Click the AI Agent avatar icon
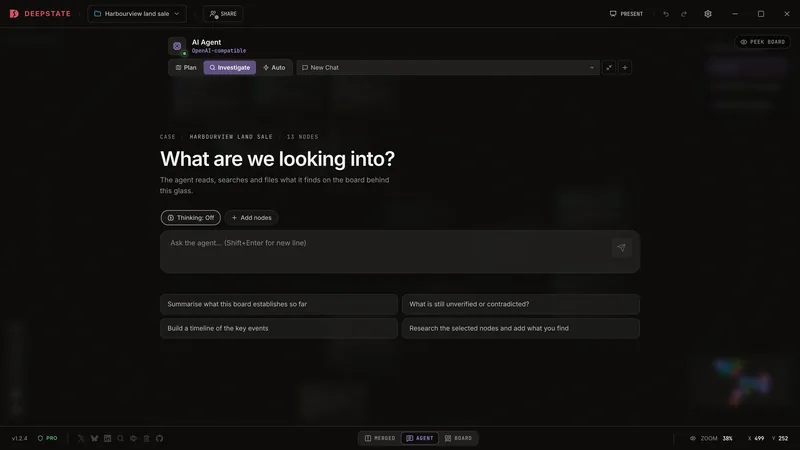This screenshot has width=800, height=450. click(177, 46)
